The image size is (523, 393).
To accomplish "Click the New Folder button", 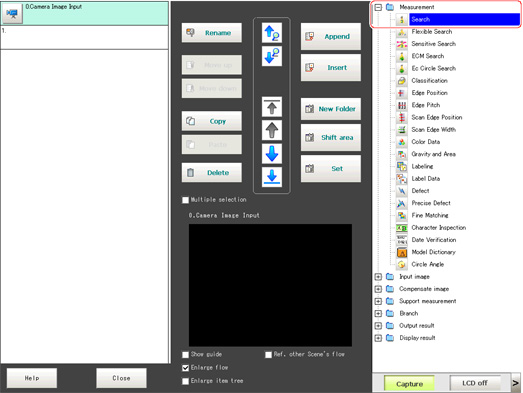I will pos(331,109).
